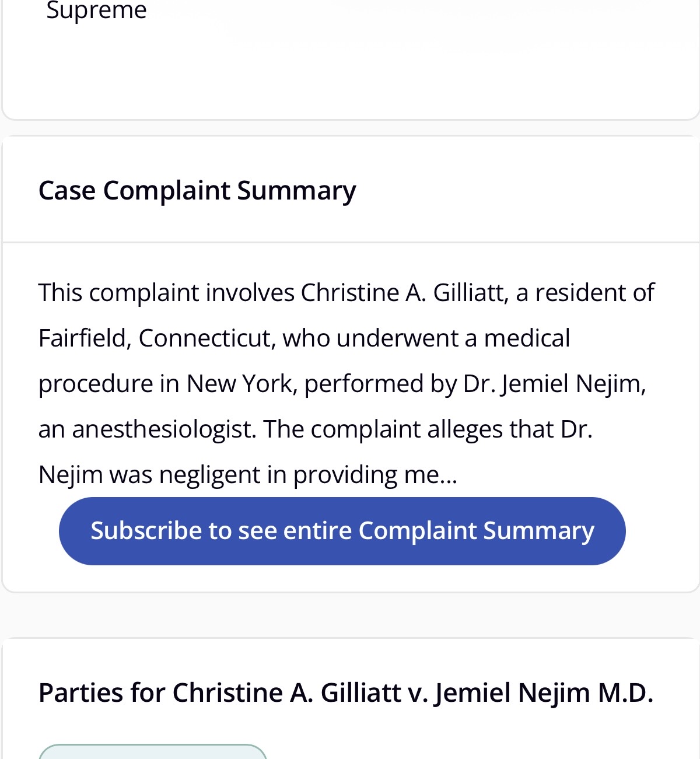Click 'Dr. Jemiel Nejim' in the summary text
The image size is (700, 759).
[x=553, y=384]
